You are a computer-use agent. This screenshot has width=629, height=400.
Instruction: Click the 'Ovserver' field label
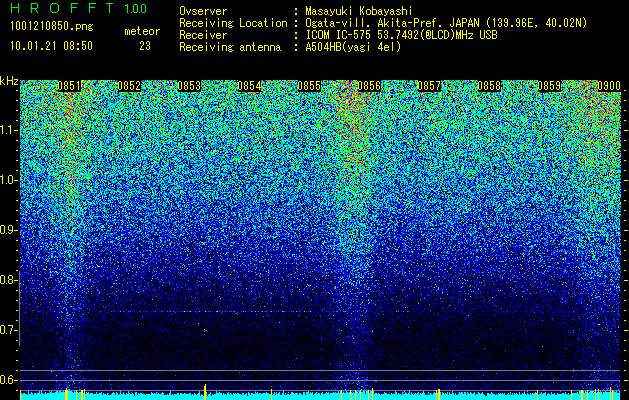[203, 11]
